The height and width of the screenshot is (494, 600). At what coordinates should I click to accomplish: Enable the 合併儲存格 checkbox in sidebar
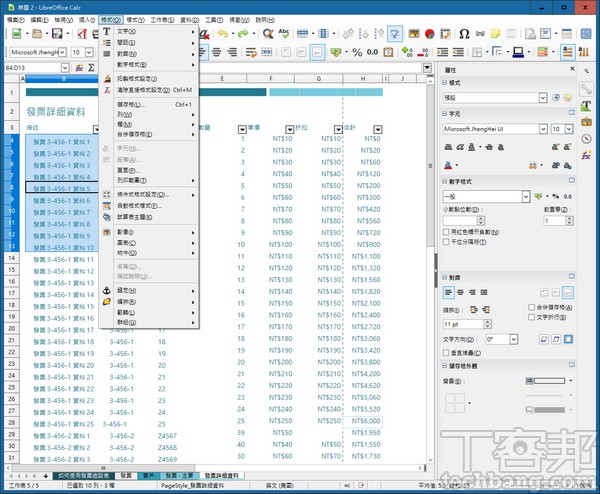[531, 306]
